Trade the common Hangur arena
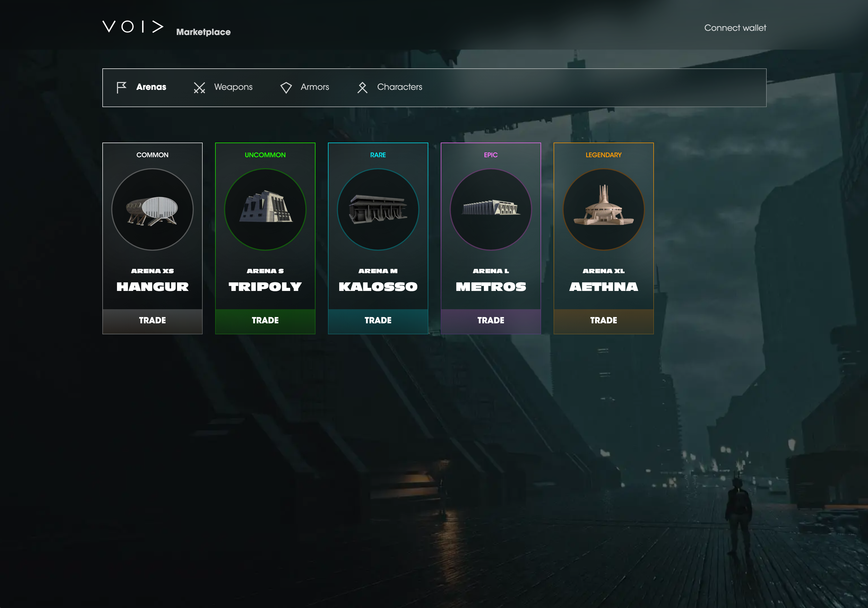This screenshot has height=608, width=868. [x=152, y=321]
